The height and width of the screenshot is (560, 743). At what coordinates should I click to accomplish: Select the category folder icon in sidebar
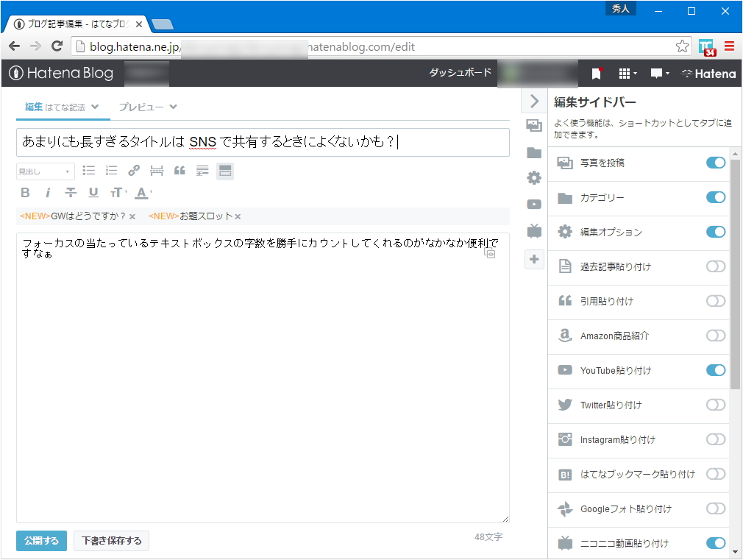pyautogui.click(x=534, y=152)
